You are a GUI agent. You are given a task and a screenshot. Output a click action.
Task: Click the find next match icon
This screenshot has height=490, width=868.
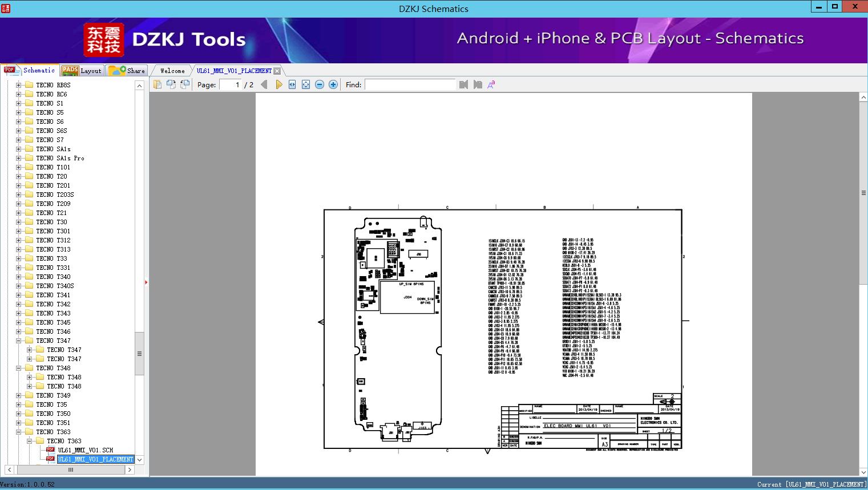coord(478,84)
